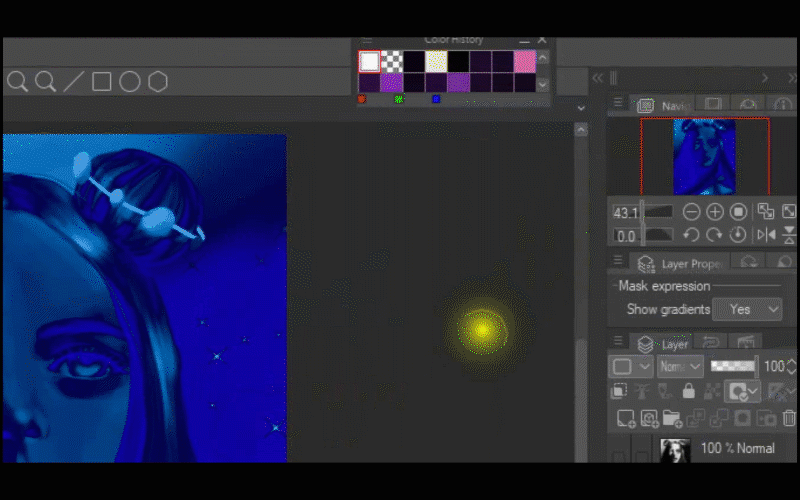Open the Show gradients dropdown
This screenshot has height=500, width=800.
tap(747, 310)
